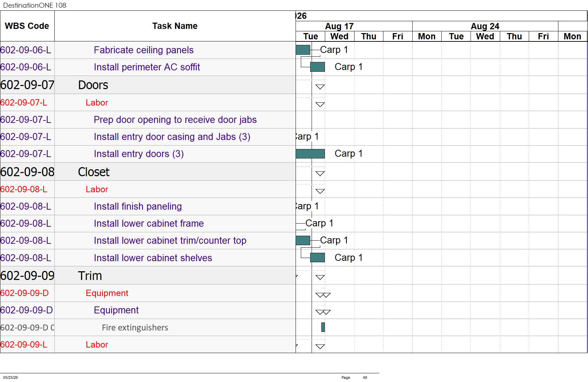Select the Closet summary task row
The height and width of the screenshot is (382, 588).
tap(148, 172)
